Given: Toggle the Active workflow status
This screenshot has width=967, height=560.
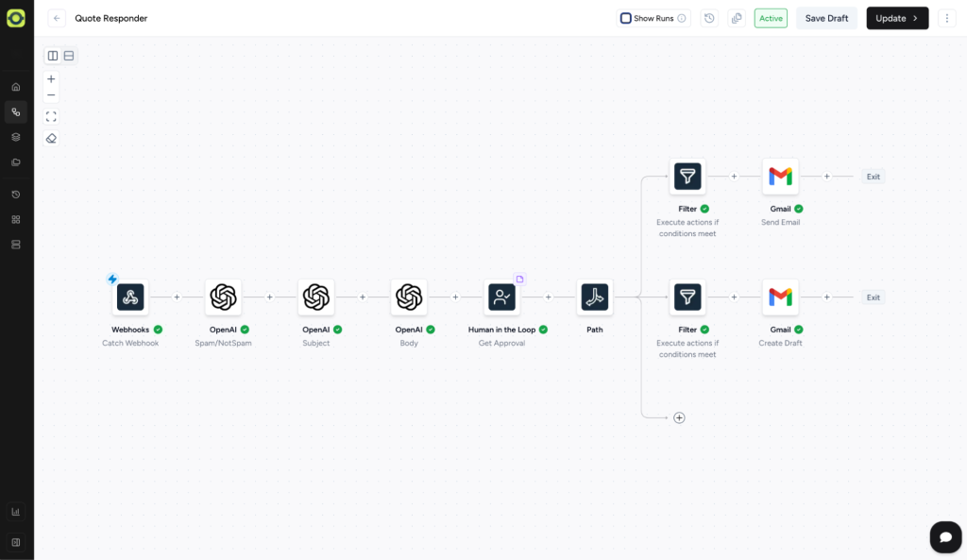Looking at the screenshot, I should pyautogui.click(x=771, y=18).
